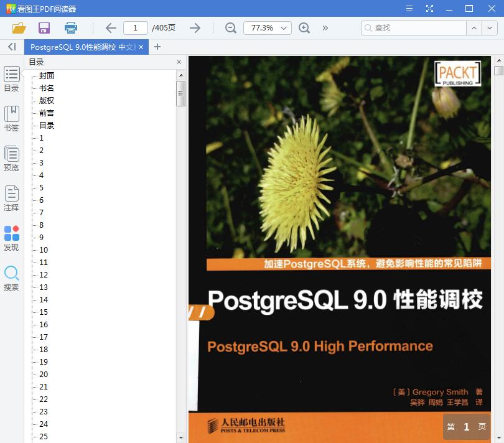504x443 pixels.
Task: Jump to chapter 12 in outline
Action: coord(44,275)
